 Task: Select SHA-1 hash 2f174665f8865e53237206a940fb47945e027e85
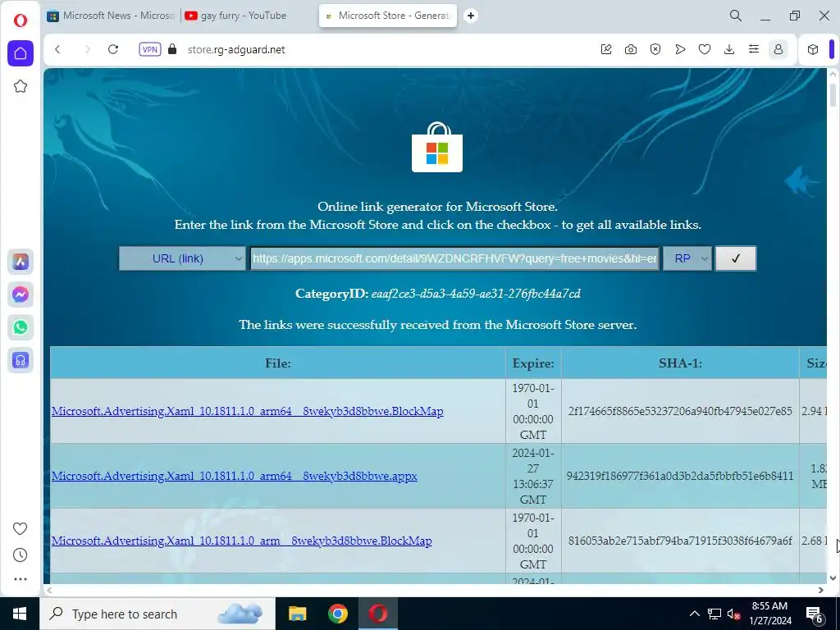680,412
